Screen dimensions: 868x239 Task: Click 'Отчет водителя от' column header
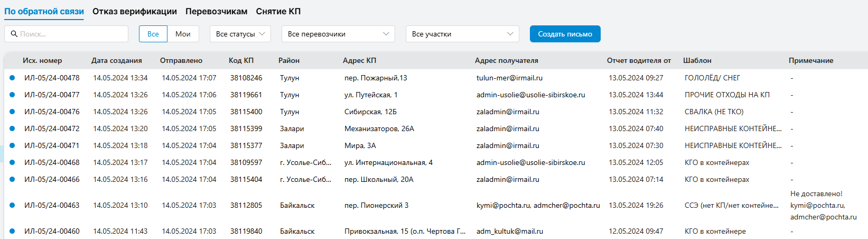point(639,60)
